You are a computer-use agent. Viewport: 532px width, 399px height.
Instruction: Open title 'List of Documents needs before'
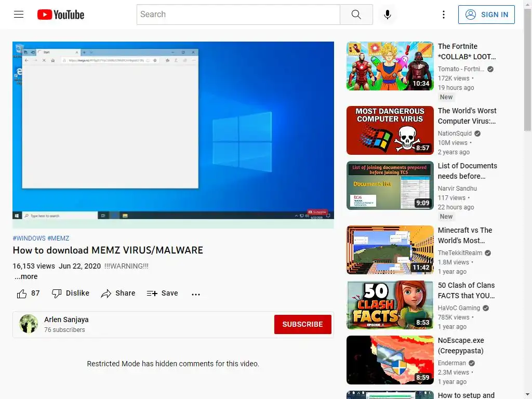467,170
